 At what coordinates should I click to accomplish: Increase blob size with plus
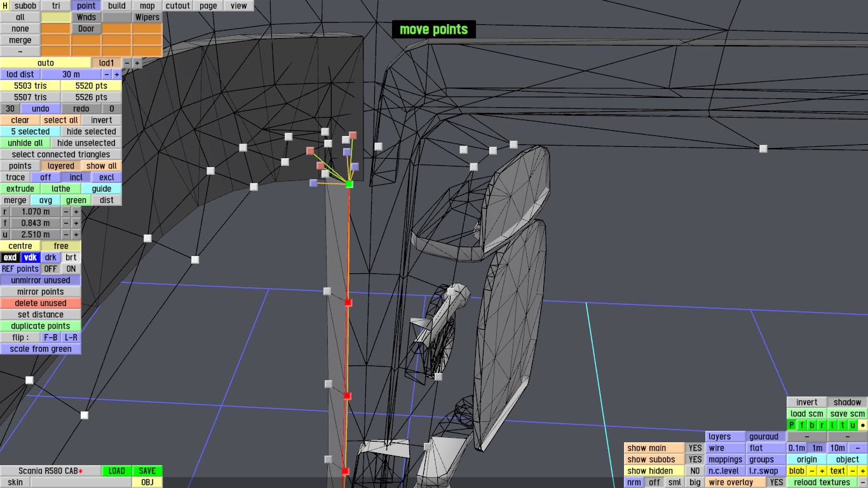822,471
